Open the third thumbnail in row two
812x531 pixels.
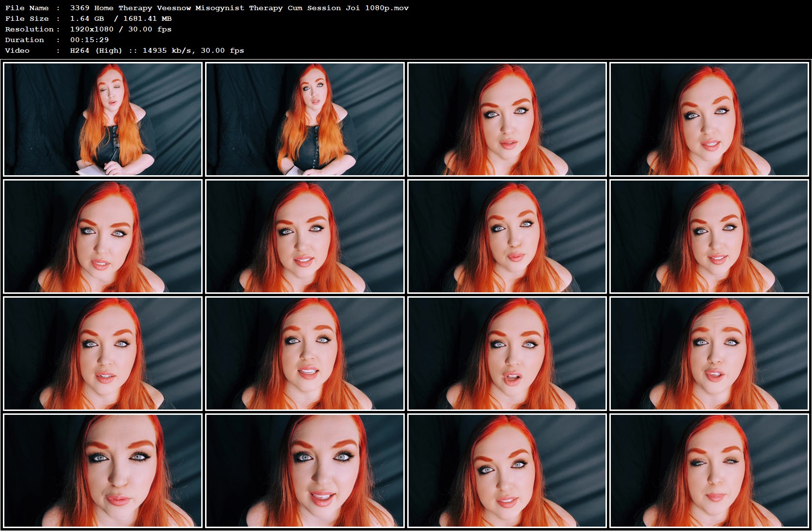click(507, 236)
